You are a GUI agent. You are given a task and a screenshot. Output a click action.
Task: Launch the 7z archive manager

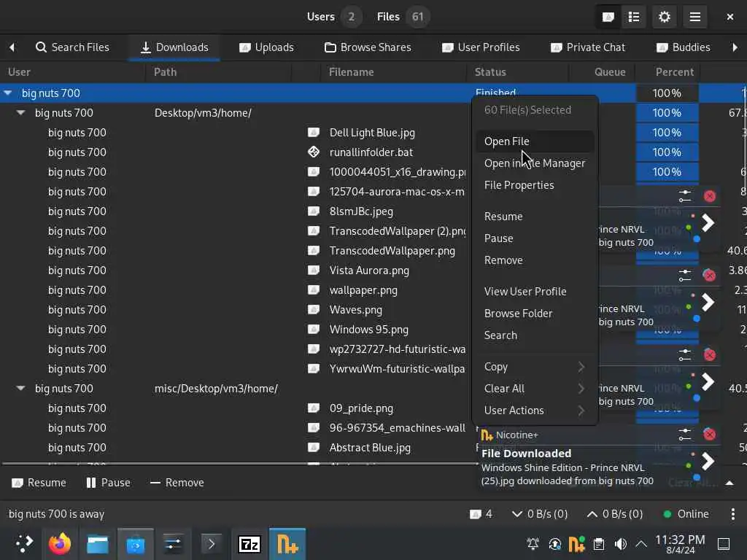coord(249,544)
